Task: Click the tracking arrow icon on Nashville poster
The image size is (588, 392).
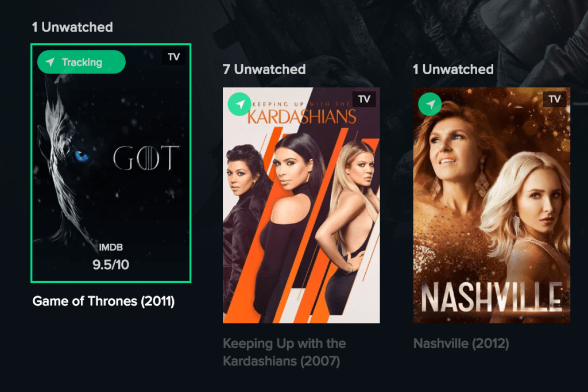Action: pyautogui.click(x=430, y=104)
